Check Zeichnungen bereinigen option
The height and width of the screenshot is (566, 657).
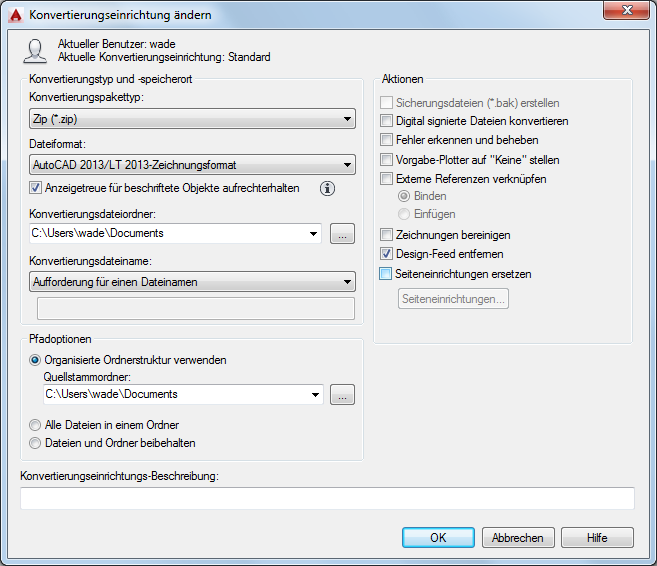[386, 235]
